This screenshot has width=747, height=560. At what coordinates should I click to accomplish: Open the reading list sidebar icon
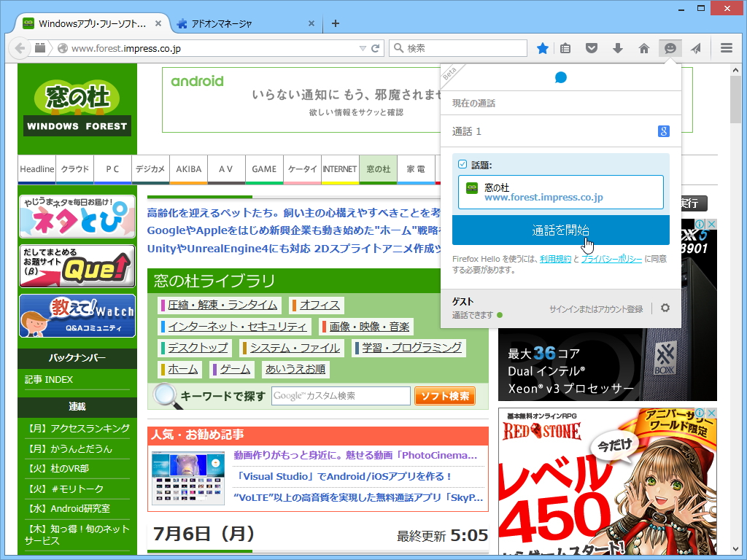565,48
